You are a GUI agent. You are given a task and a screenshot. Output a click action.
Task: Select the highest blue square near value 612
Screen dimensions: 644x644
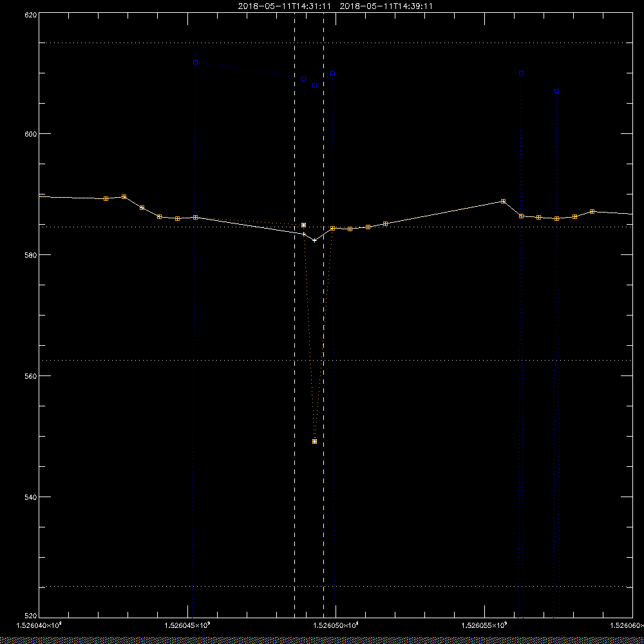[x=196, y=62]
